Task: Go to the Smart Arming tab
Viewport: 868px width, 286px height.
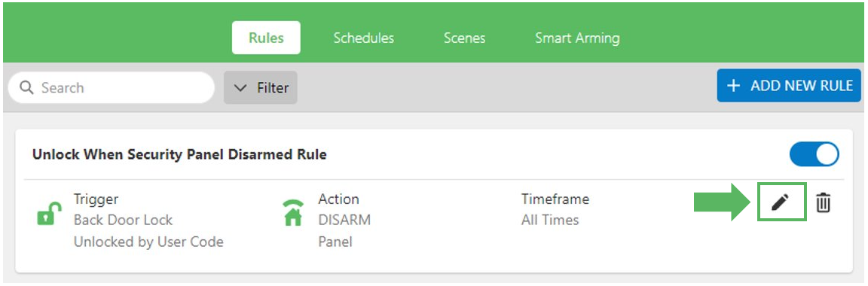Action: (577, 38)
